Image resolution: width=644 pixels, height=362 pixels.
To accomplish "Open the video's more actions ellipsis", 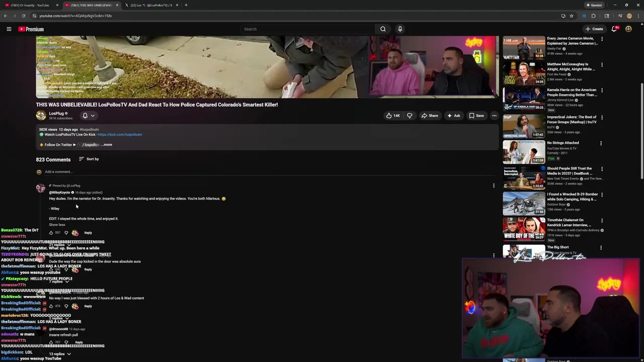I will 494,116.
